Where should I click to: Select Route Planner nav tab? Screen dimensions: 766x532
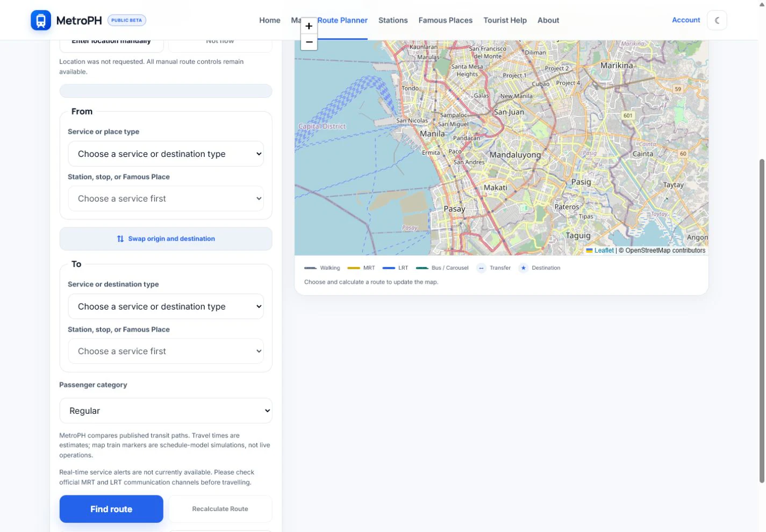point(342,20)
